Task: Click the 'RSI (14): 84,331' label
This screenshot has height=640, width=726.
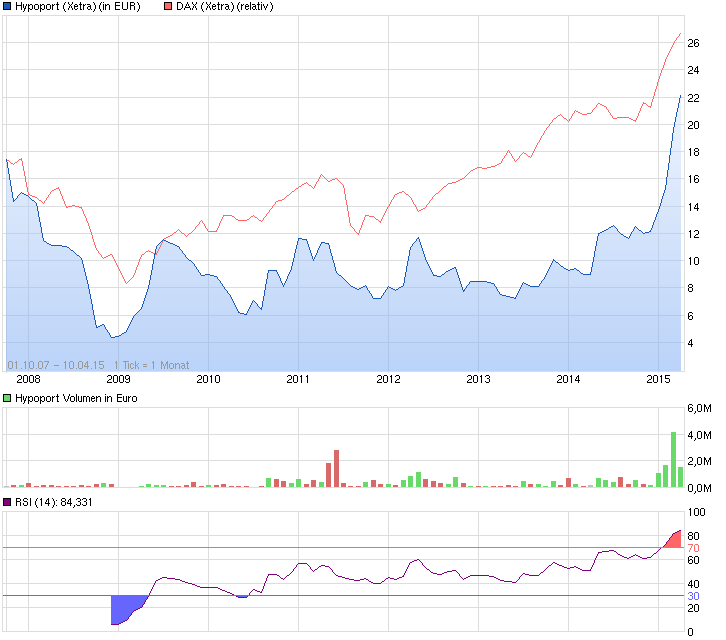Action: [54, 502]
